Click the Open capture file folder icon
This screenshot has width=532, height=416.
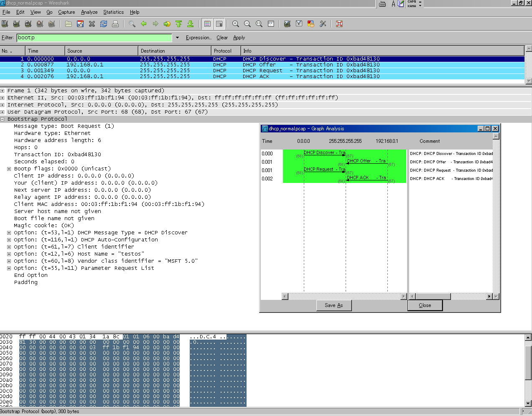pyautogui.click(x=69, y=24)
